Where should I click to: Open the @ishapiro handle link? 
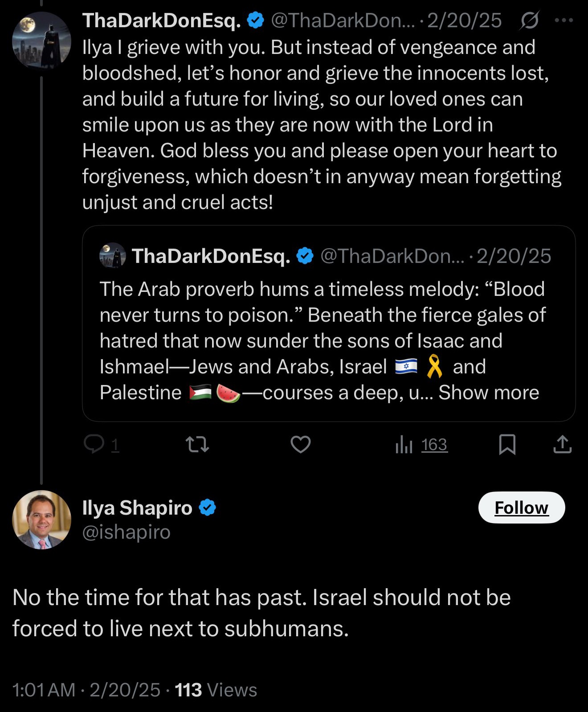pos(127,532)
